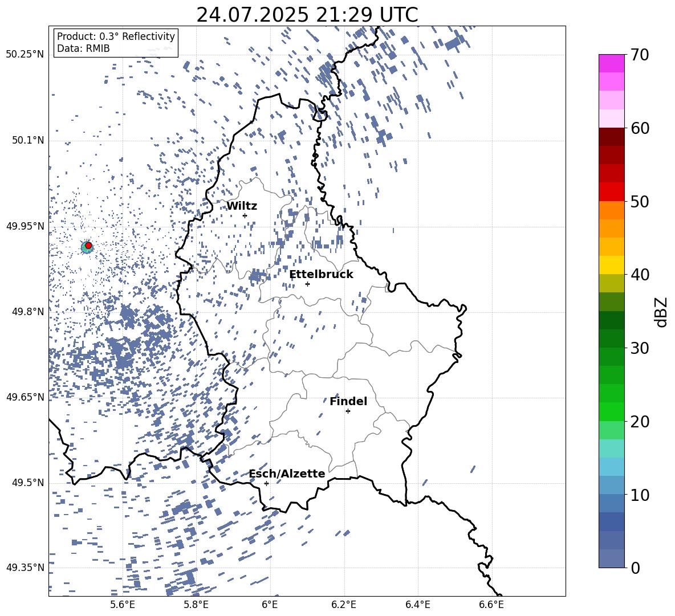Click the light blue colorbar segment near 10 dBZ
This screenshot has width=675, height=616.
tap(611, 485)
